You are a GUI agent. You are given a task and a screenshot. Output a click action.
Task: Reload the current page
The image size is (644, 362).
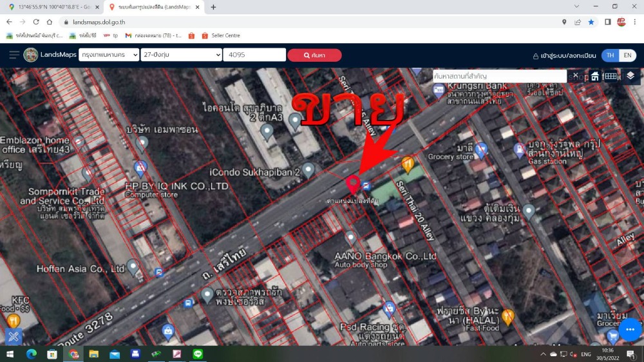36,22
